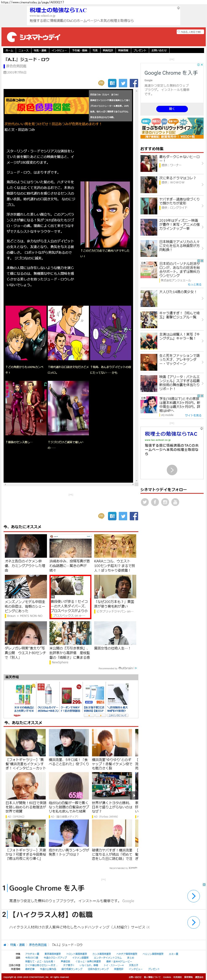207x980 pixels.
Task: Click 特集・連載 link in breadcrumb
Action: [x=17, y=945]
